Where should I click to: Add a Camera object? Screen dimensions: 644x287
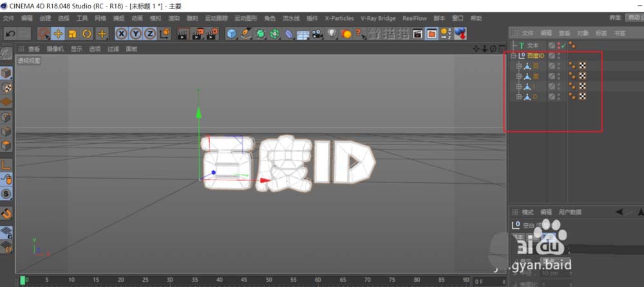coord(317,34)
